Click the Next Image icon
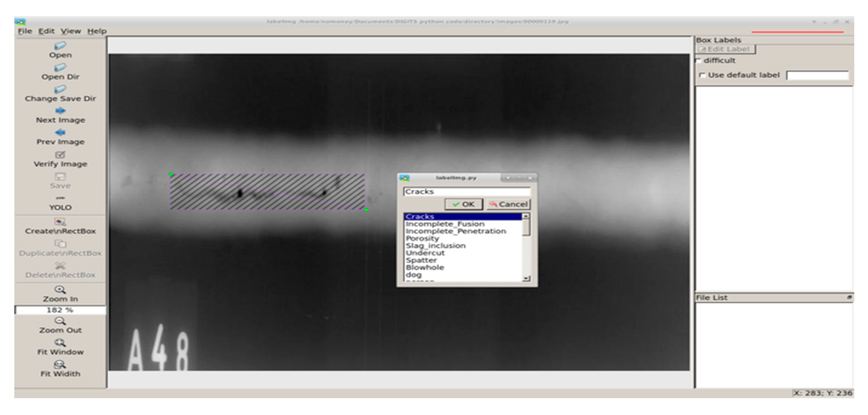The width and height of the screenshot is (868, 415). click(60, 111)
